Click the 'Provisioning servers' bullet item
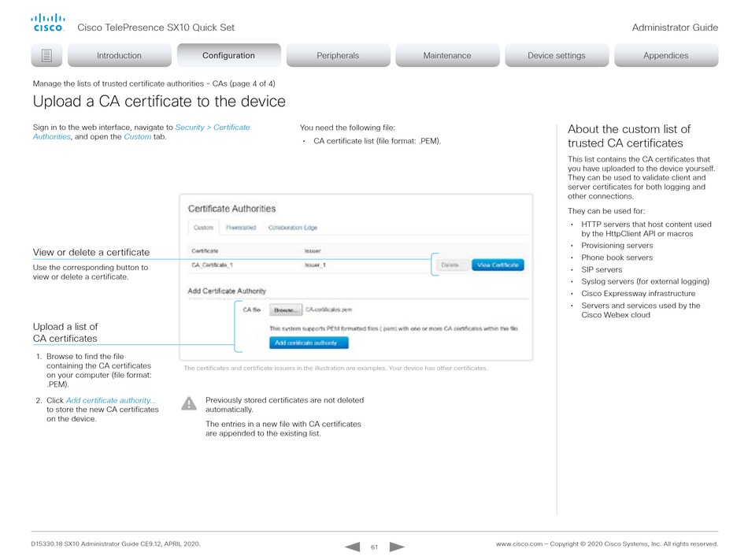This screenshot has width=748, height=560. [x=617, y=246]
